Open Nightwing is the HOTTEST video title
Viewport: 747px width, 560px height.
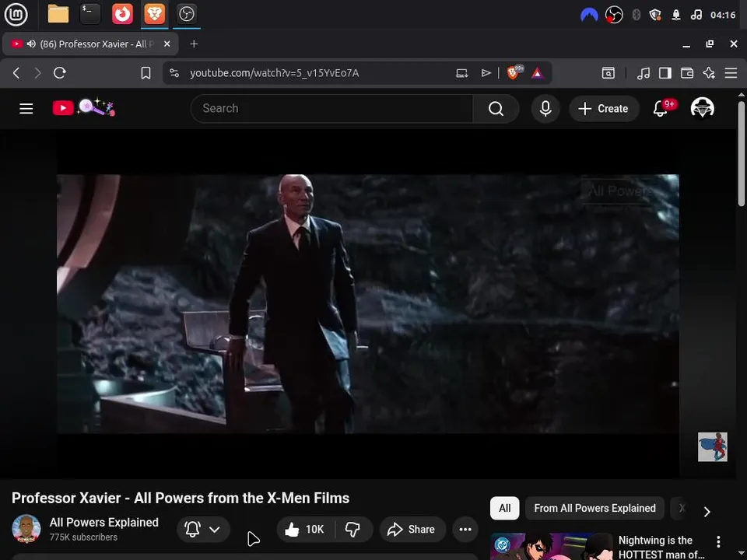pyautogui.click(x=661, y=547)
